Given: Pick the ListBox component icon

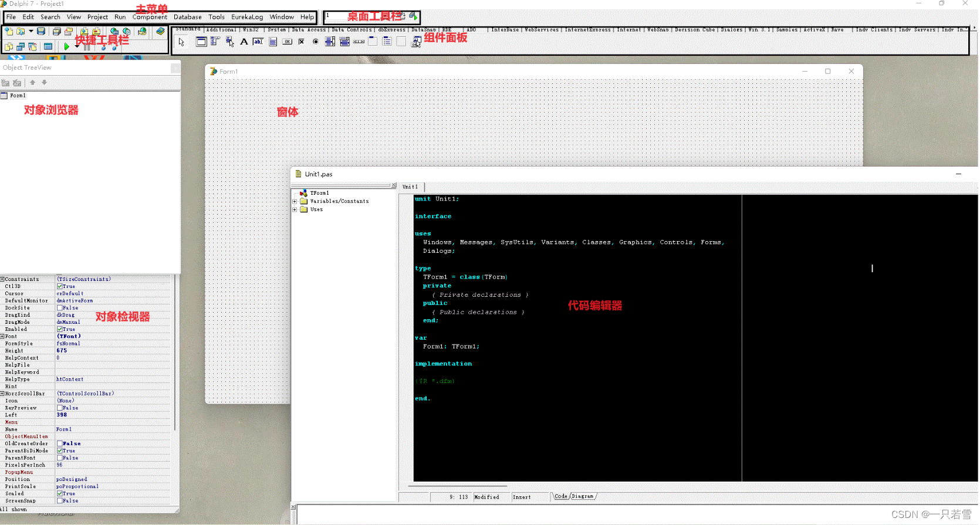Looking at the screenshot, I should [330, 42].
